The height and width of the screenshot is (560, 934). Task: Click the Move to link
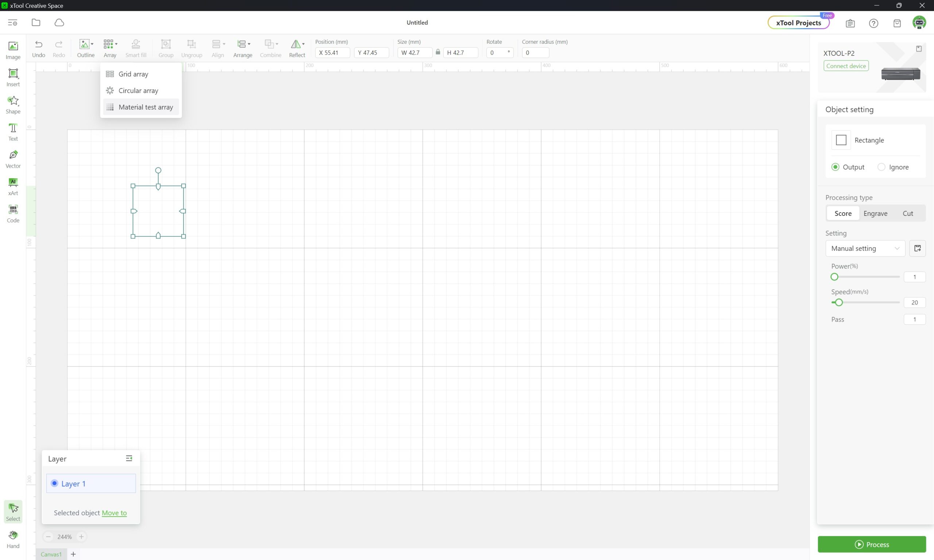click(114, 513)
